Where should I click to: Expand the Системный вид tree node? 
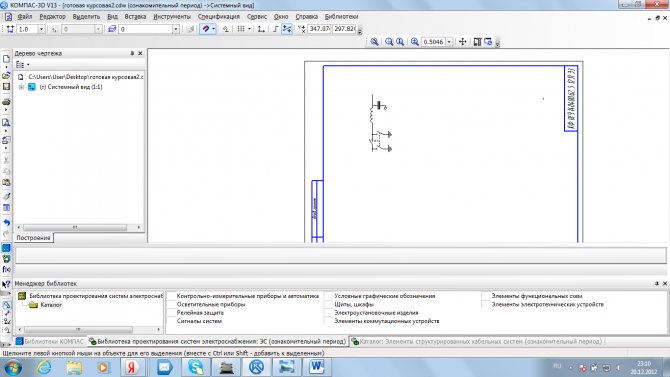click(21, 87)
